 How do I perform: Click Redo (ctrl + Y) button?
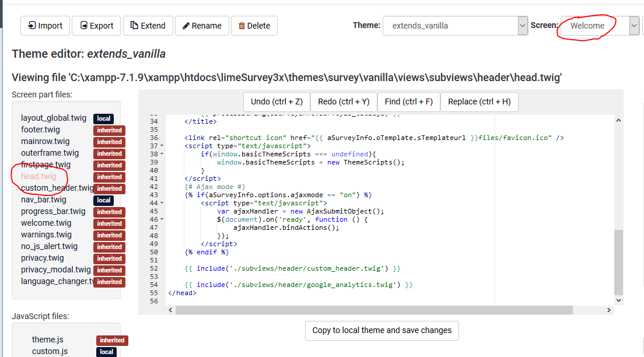pos(344,101)
